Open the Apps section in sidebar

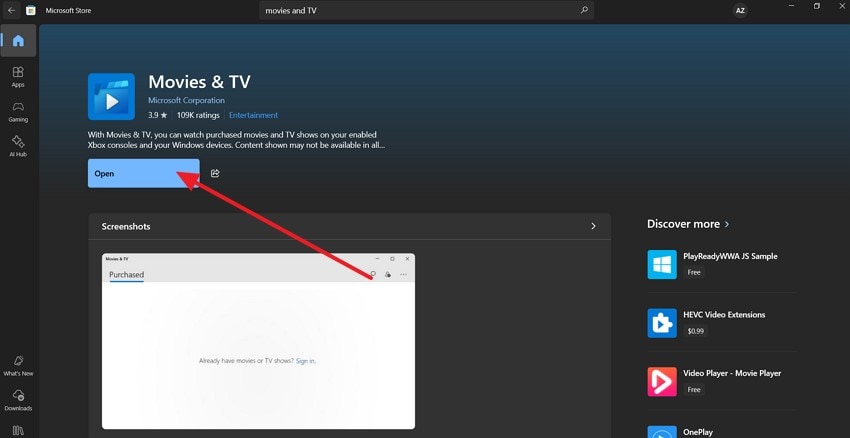pyautogui.click(x=18, y=76)
